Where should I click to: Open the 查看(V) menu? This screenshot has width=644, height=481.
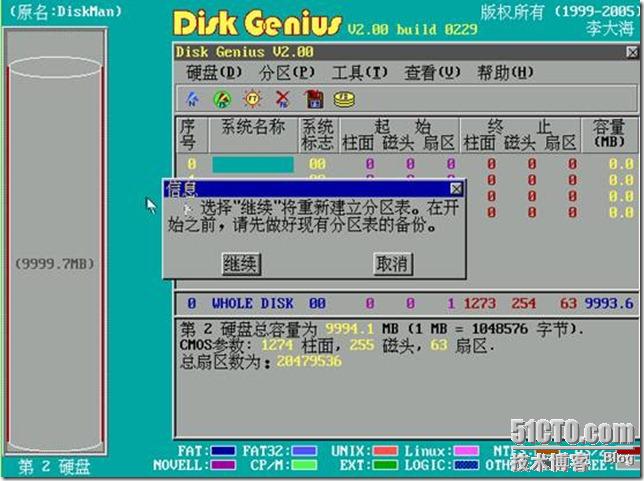pos(432,73)
